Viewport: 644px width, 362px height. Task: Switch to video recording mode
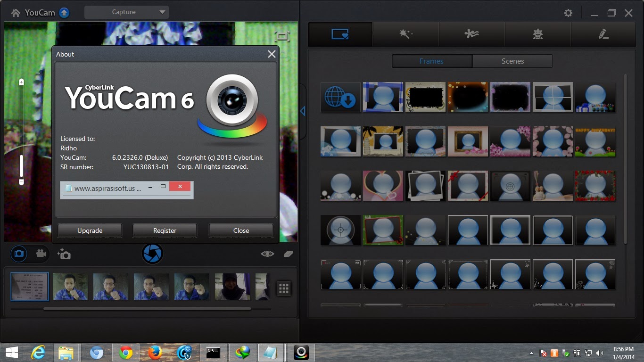(x=41, y=254)
